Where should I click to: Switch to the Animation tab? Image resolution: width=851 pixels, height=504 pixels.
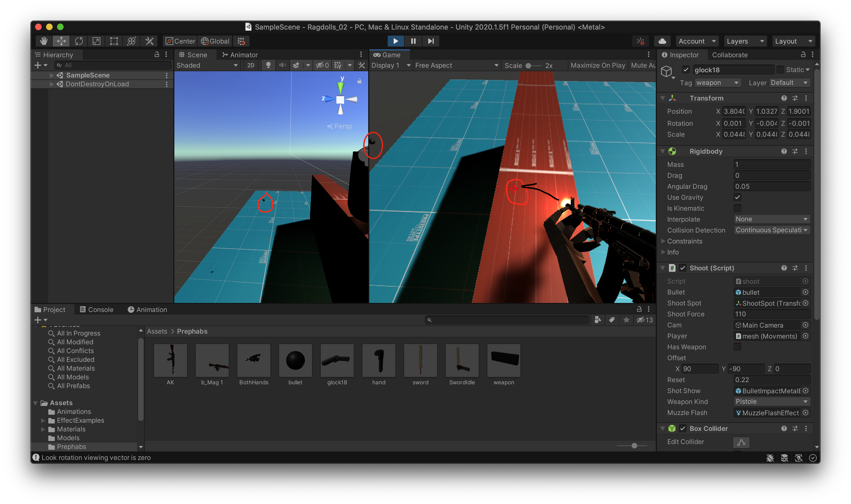pos(147,310)
